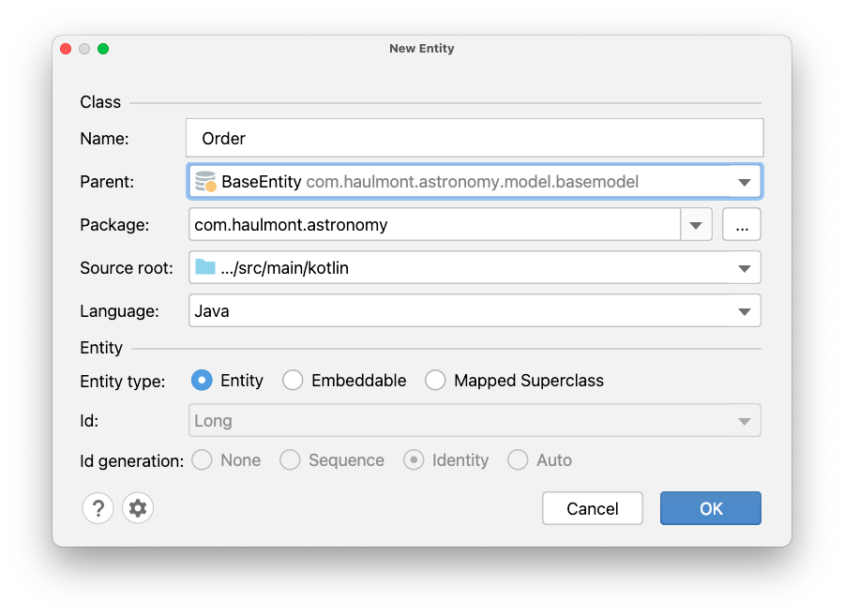The height and width of the screenshot is (616, 844).
Task: Open the Language combo box
Action: point(744,311)
